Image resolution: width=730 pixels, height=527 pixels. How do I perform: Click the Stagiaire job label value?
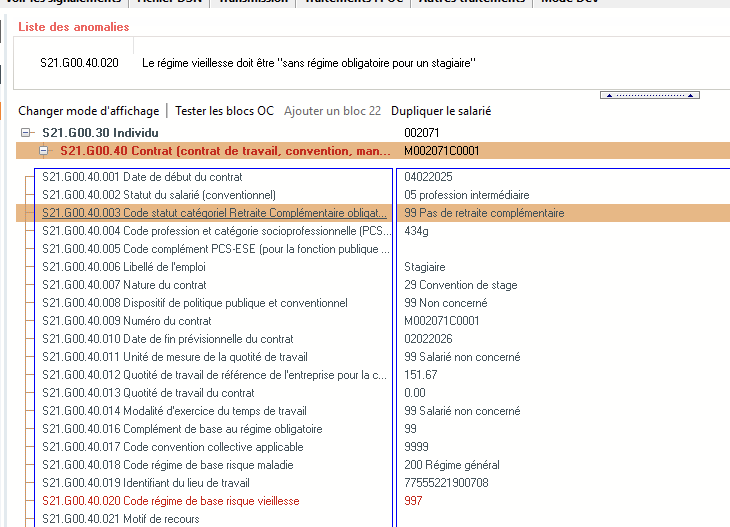(x=425, y=267)
